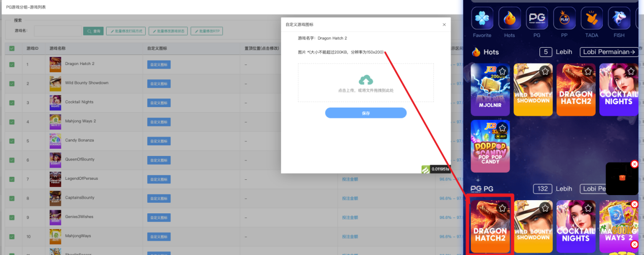644x255 pixels.
Task: Uncheck the Candy Bonanza row checkbox
Action: 12,141
